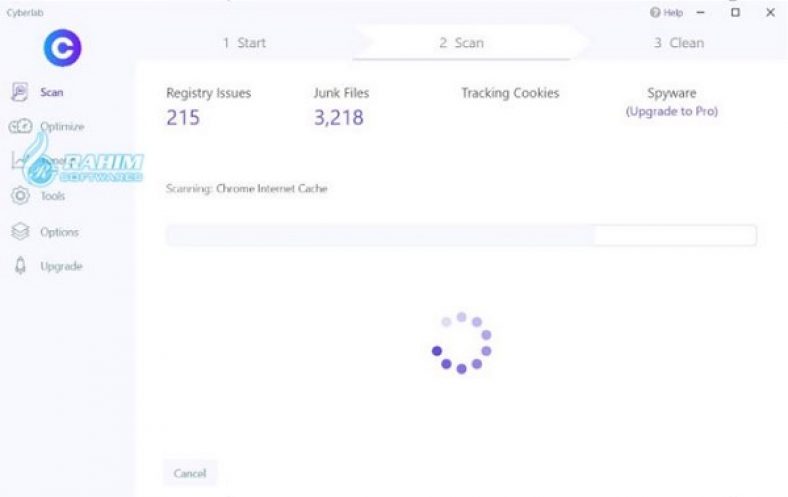Click the loading spinner animation

pyautogui.click(x=461, y=342)
